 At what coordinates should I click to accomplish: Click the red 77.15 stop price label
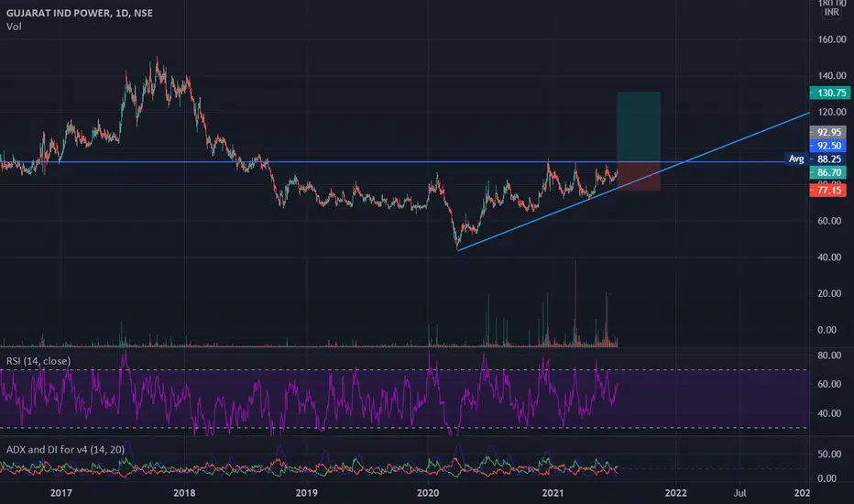tap(827, 191)
